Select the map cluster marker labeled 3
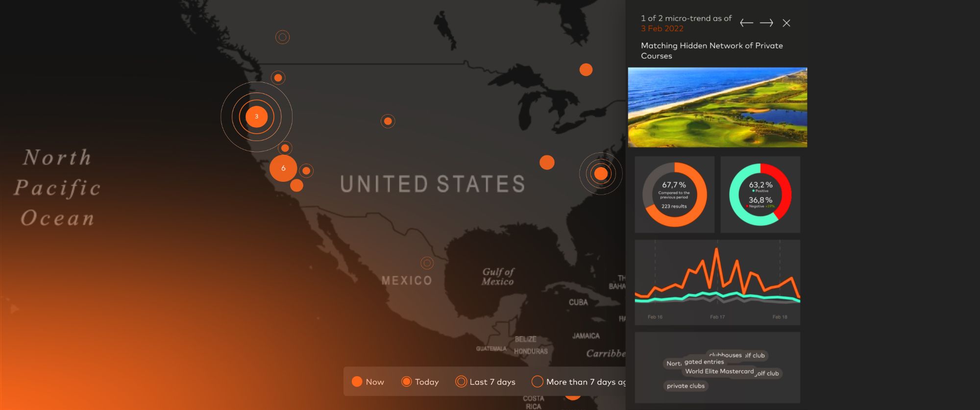Image resolution: width=980 pixels, height=410 pixels. tap(256, 117)
